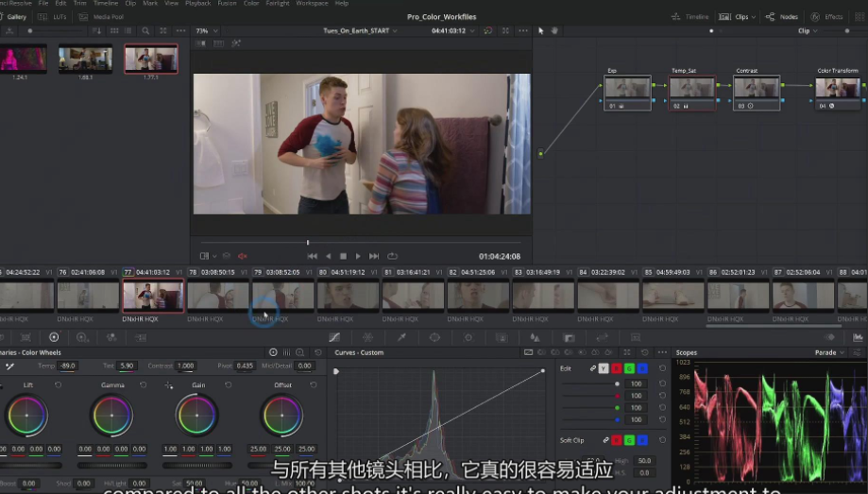Toggle loop playback in viewer
Screen dimensions: 868x494
(393, 256)
